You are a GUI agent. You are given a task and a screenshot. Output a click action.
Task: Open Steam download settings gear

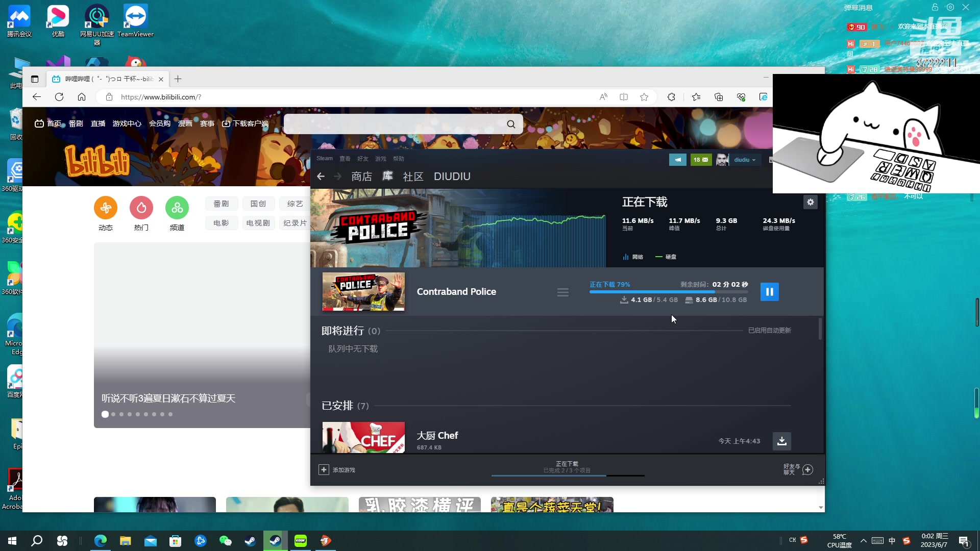[810, 202]
